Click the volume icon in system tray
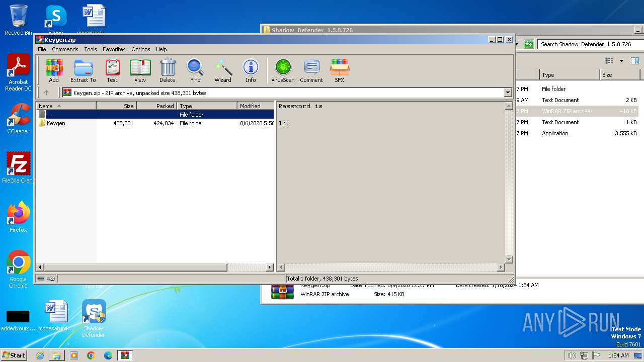The width and height of the screenshot is (644, 362). pyautogui.click(x=572, y=355)
